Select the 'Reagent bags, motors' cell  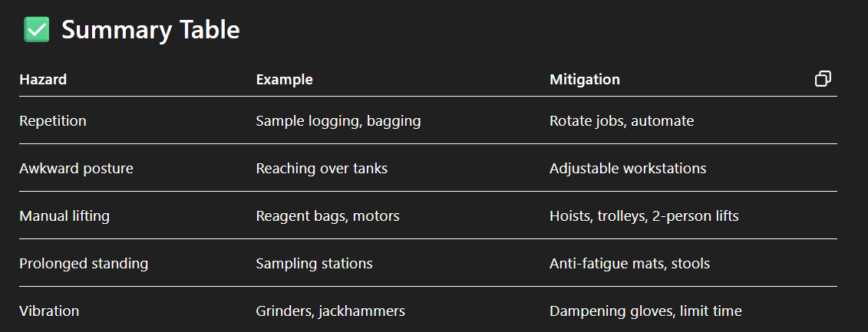pos(328,216)
